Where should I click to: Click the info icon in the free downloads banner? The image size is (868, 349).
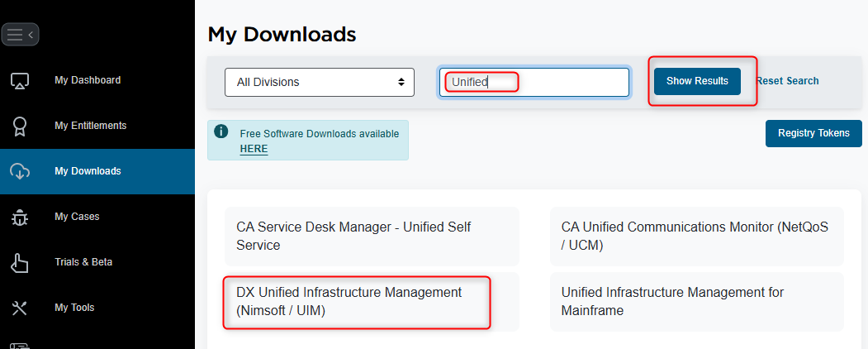[x=221, y=131]
